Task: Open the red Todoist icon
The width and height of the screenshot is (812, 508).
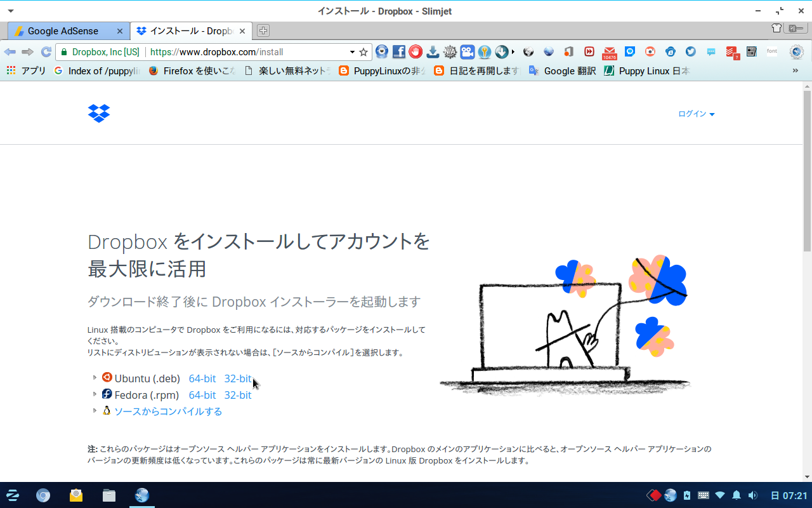Action: pyautogui.click(x=732, y=53)
